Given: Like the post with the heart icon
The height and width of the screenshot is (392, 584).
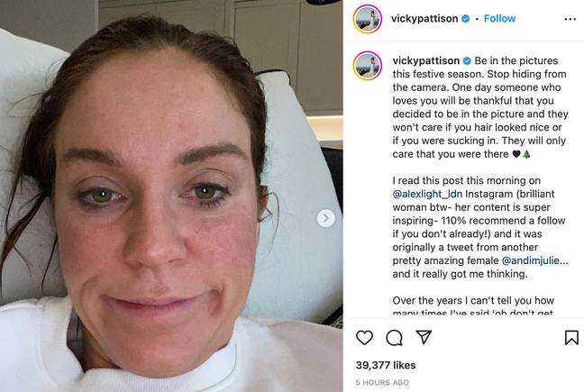Looking at the screenshot, I should (364, 338).
